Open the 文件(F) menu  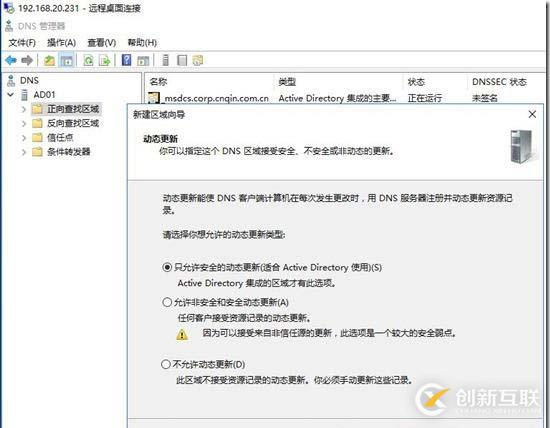pyautogui.click(x=22, y=43)
